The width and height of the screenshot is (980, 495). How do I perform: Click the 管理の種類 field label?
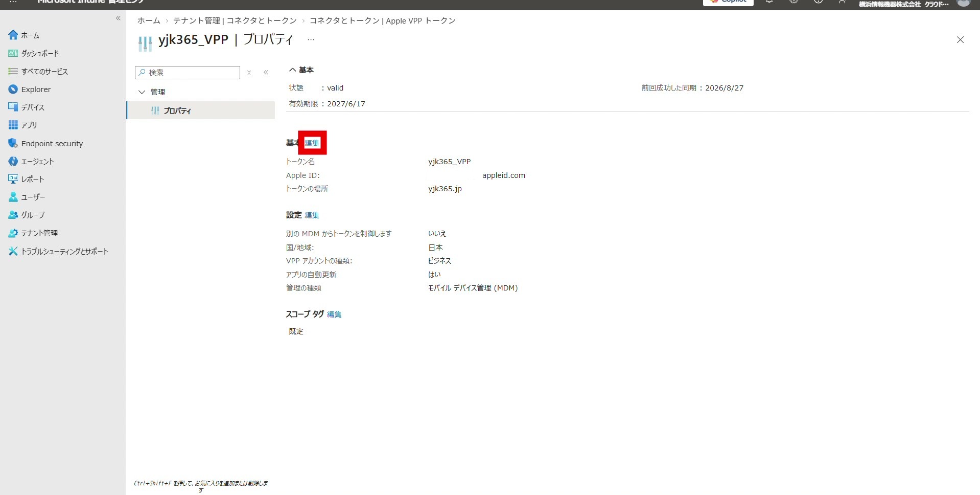coord(304,288)
